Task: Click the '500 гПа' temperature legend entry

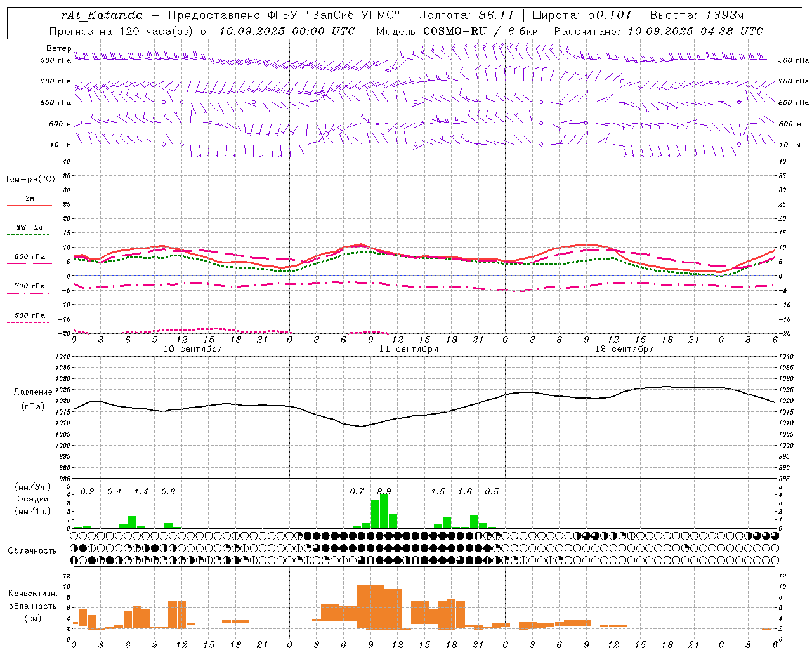Action: (x=29, y=318)
